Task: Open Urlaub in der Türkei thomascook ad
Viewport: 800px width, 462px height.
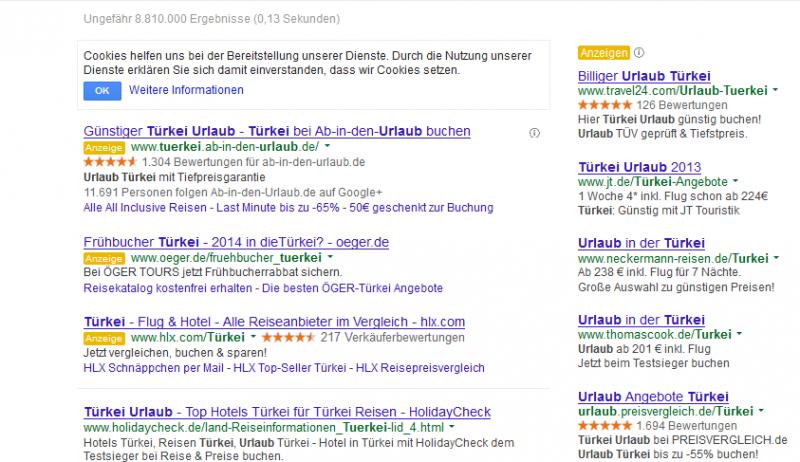Action: (x=641, y=320)
